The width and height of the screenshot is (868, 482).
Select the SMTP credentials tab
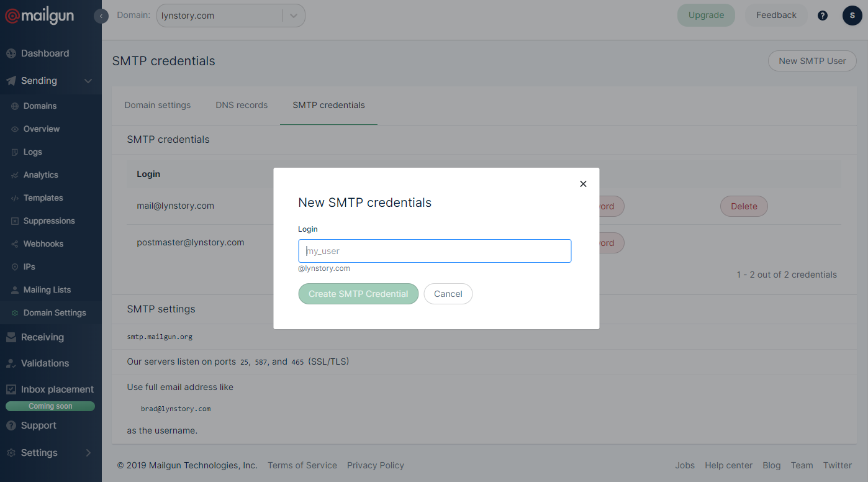tap(328, 105)
